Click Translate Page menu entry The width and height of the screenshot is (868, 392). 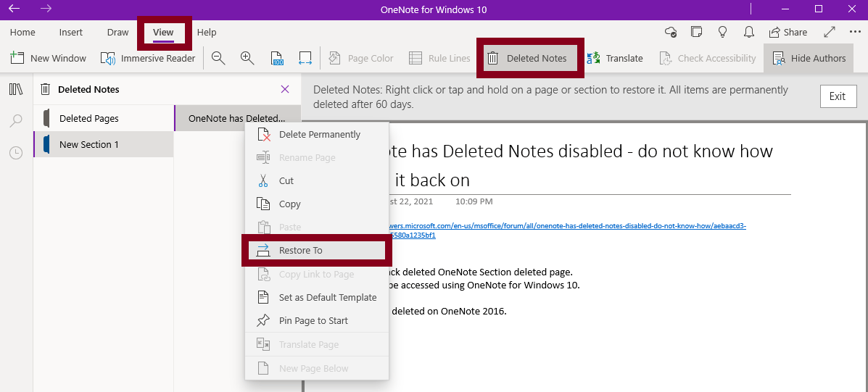[317, 344]
